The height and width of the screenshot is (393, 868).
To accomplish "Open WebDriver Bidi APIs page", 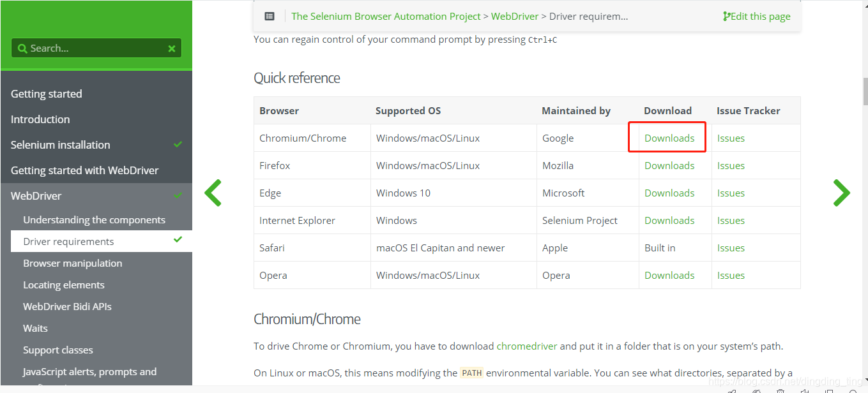I will point(68,307).
